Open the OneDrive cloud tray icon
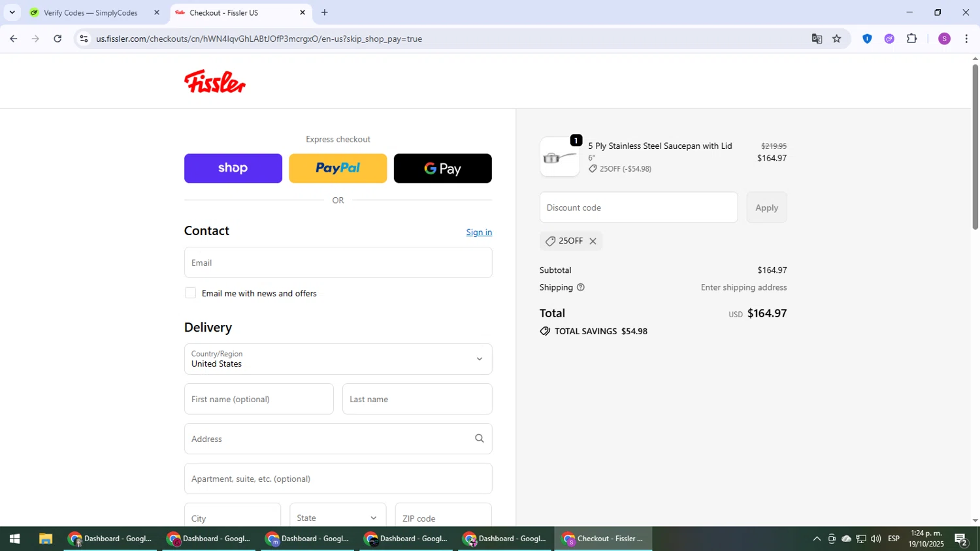Screen dimensions: 980x551 [846, 539]
